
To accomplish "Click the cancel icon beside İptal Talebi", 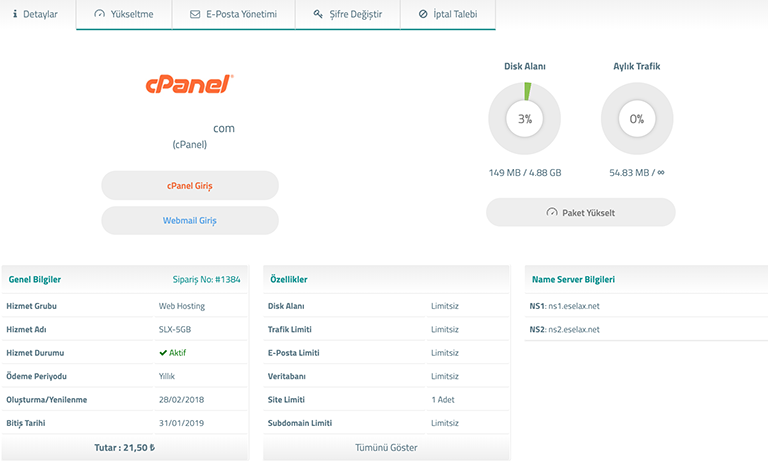I will pos(423,14).
